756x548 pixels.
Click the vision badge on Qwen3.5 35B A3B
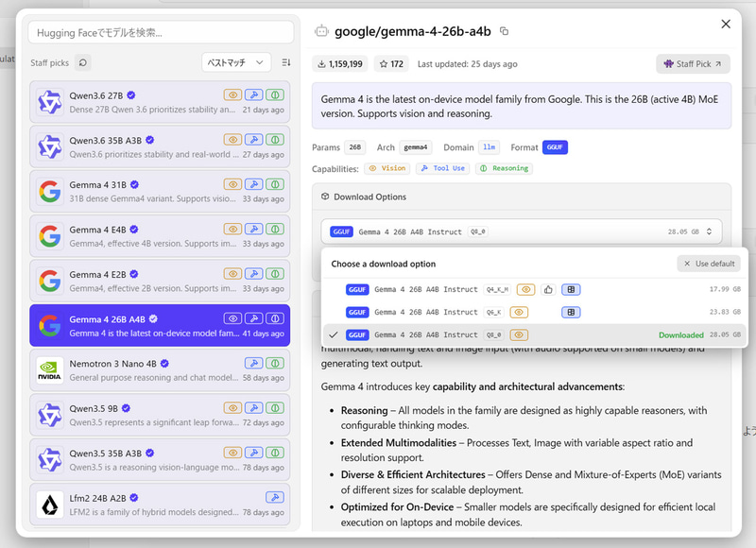(x=232, y=453)
